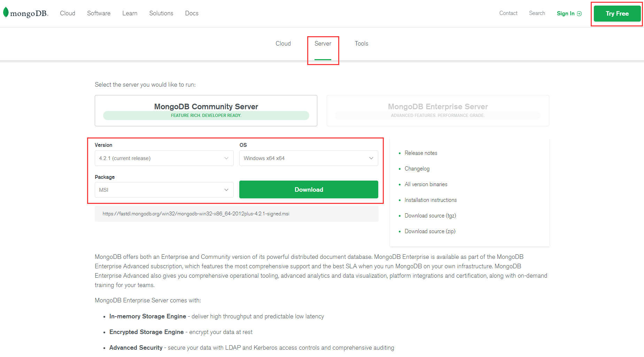Click the green Download button
This screenshot has height=357, width=644.
click(x=309, y=190)
